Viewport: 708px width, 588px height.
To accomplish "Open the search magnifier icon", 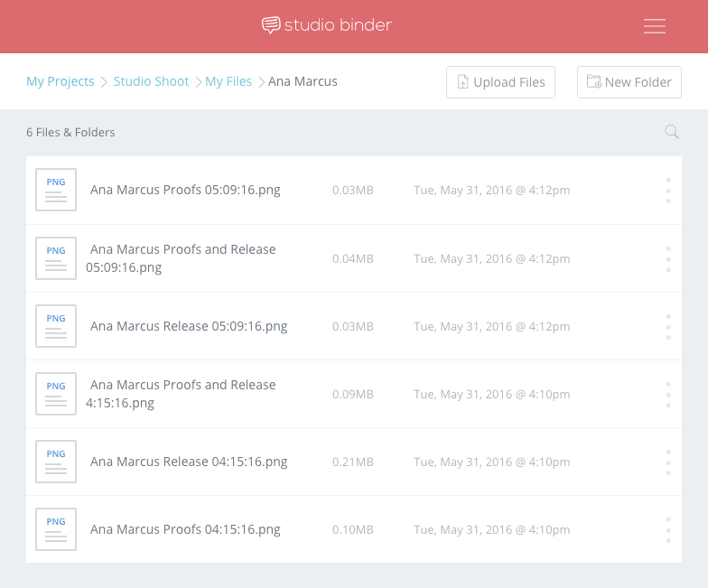I will coord(672,132).
